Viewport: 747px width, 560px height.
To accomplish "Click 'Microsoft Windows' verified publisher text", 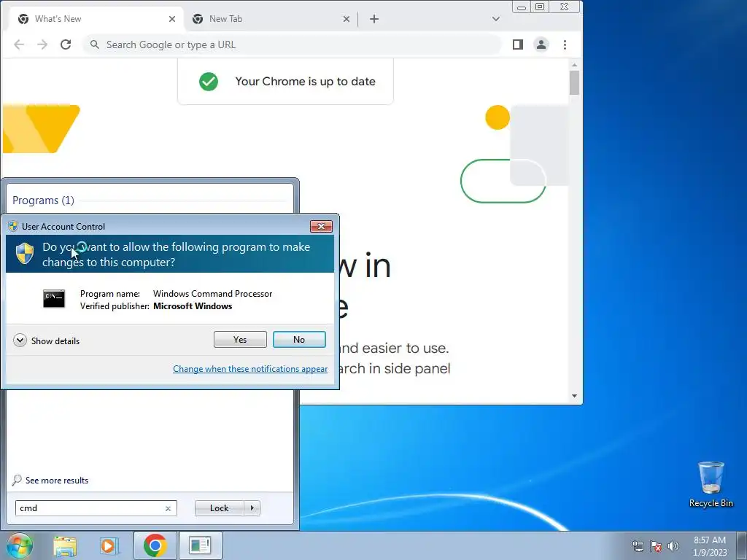I will 193,306.
